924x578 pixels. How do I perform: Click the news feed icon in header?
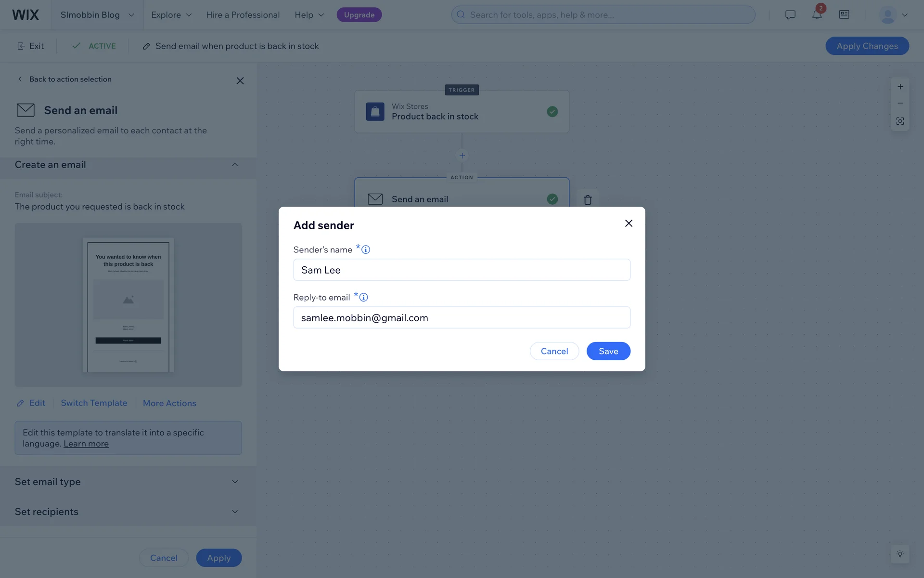[x=844, y=15]
